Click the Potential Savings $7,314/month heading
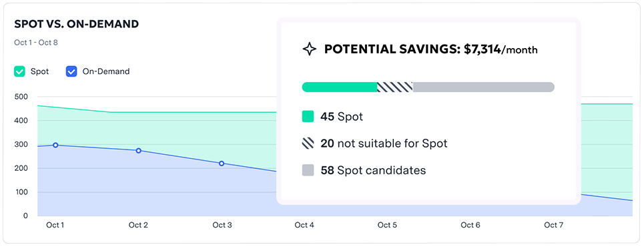Screen dimensions: 644x247 coord(431,49)
